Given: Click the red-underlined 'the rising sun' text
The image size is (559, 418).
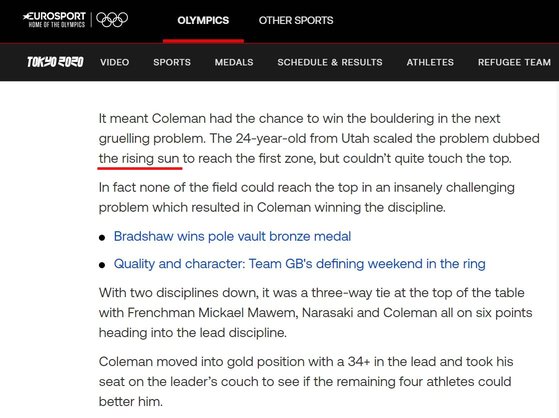Looking at the screenshot, I should point(139,158).
